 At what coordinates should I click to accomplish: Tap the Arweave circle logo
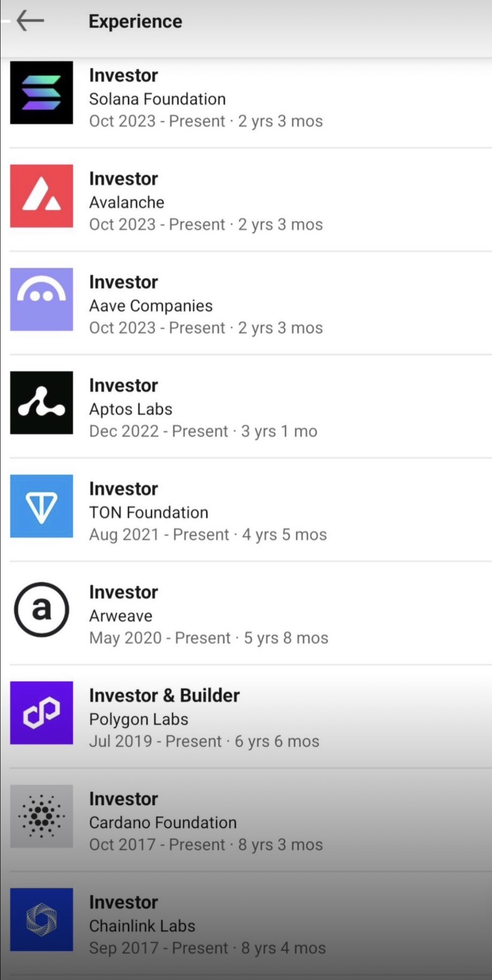point(41,609)
